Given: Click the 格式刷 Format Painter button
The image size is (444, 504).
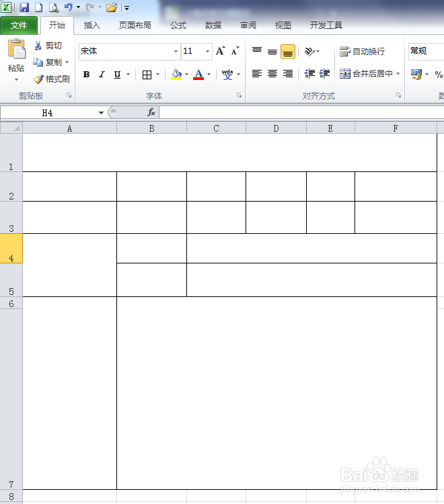Looking at the screenshot, I should click(x=52, y=79).
